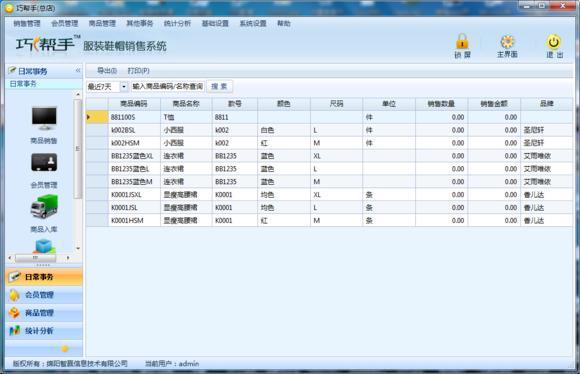Select cell k002HSM in the table
Image resolution: width=580 pixels, height=374 pixels.
point(134,143)
